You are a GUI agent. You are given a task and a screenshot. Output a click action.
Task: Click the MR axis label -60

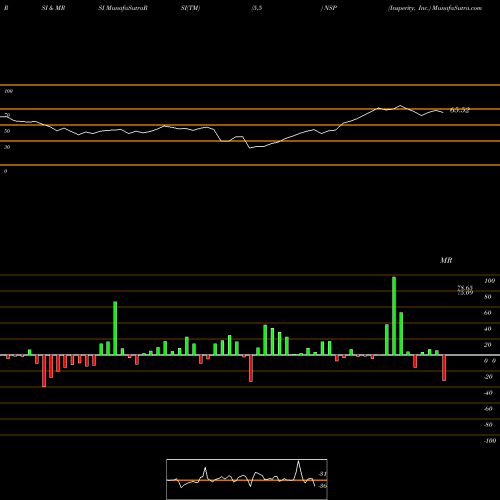pos(488,409)
